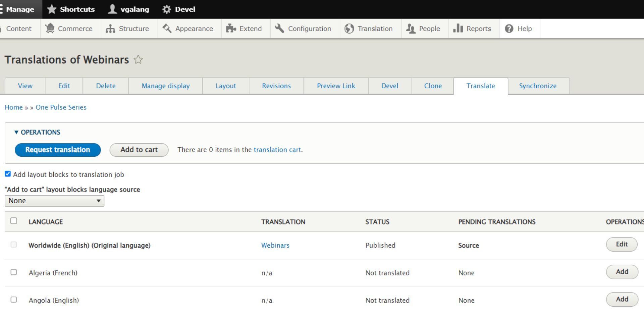The height and width of the screenshot is (310, 644).
Task: Collapse the Operations fieldset
Action: point(37,132)
